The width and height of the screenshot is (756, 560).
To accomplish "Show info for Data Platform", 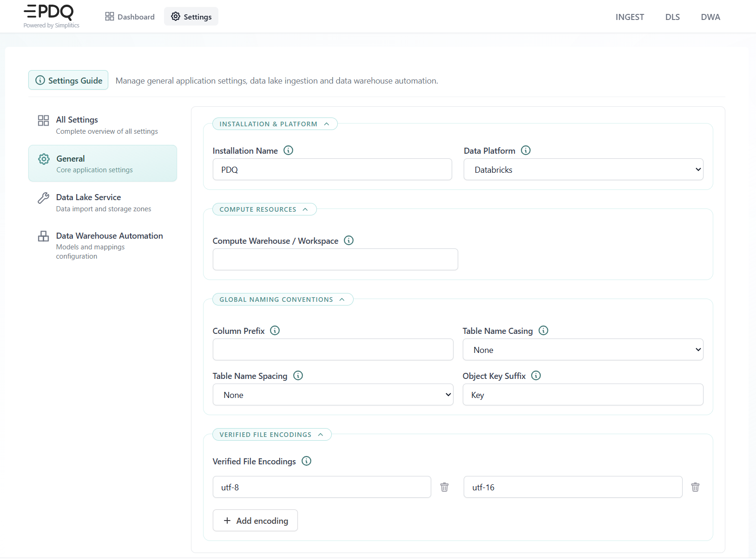I will tap(526, 150).
